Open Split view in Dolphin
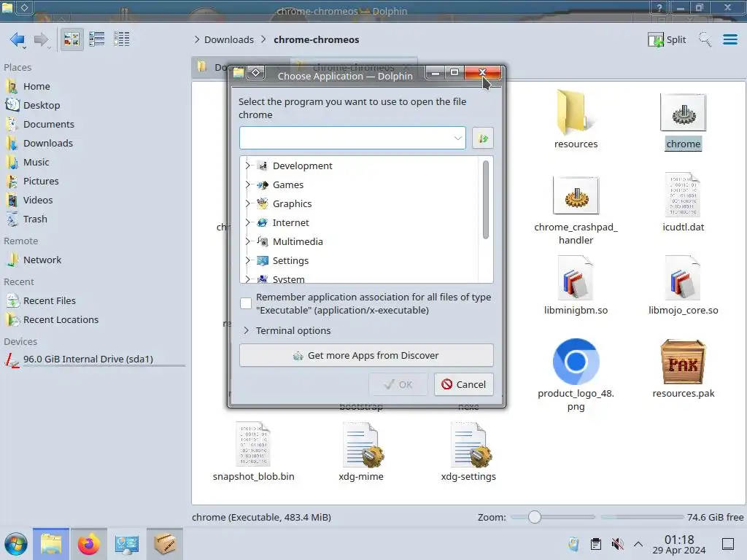Viewport: 747px width, 560px height. point(667,39)
